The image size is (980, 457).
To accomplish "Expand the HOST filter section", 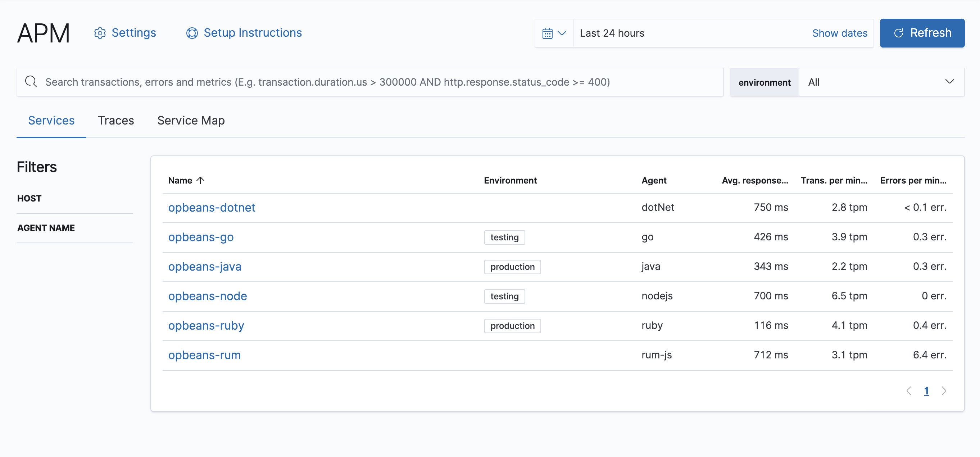I will point(30,199).
